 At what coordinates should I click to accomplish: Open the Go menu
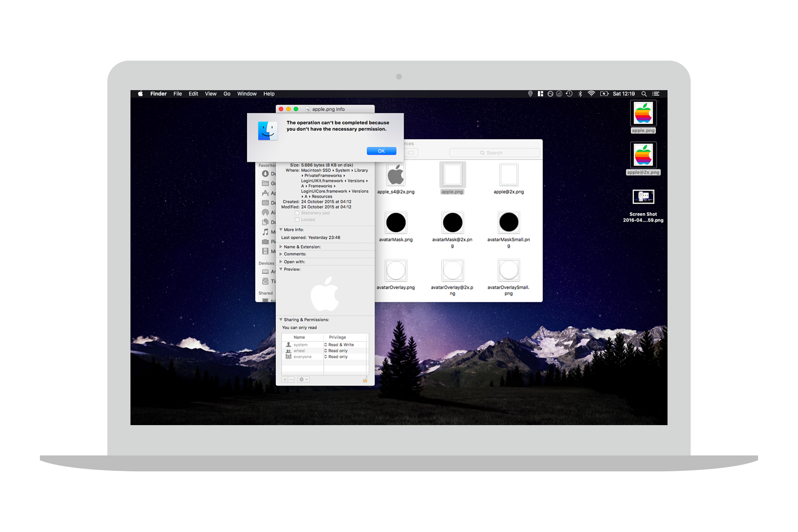[227, 94]
